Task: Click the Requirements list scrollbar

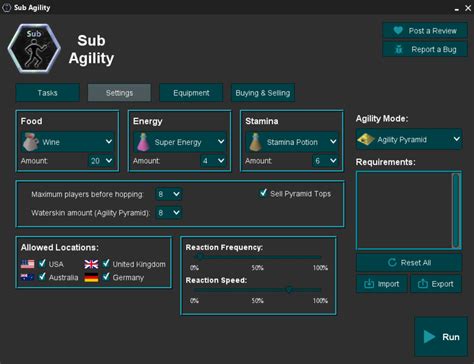Action: click(456, 210)
